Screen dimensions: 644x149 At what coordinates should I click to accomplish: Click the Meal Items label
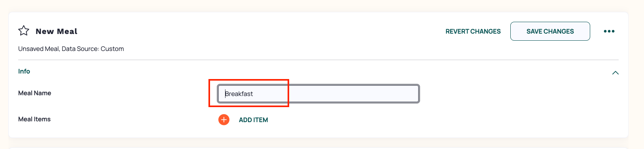tap(34, 119)
